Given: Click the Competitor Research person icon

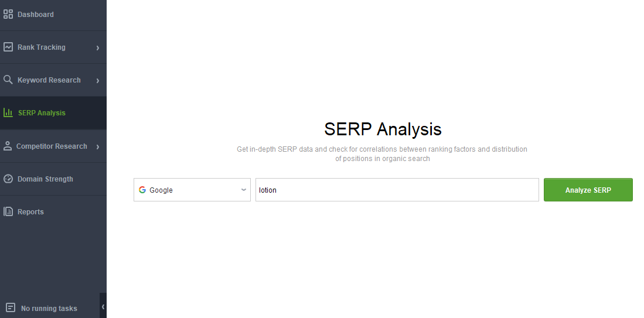Looking at the screenshot, I should tap(8, 146).
